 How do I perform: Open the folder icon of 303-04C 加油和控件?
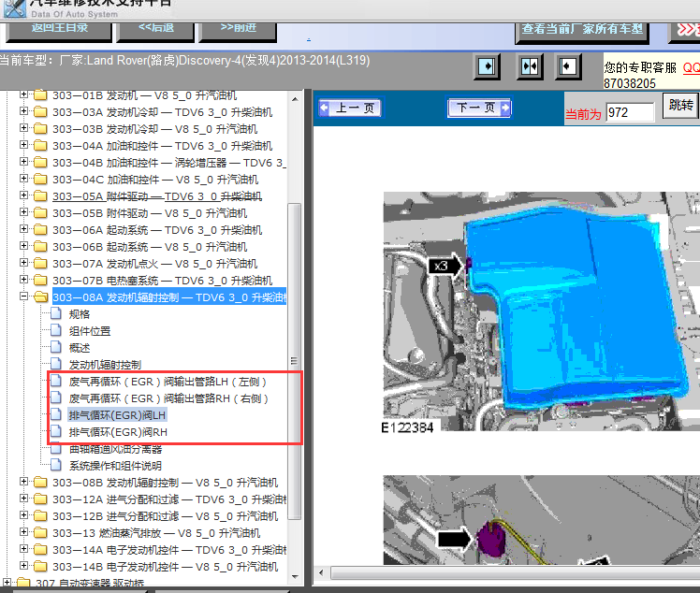point(40,180)
